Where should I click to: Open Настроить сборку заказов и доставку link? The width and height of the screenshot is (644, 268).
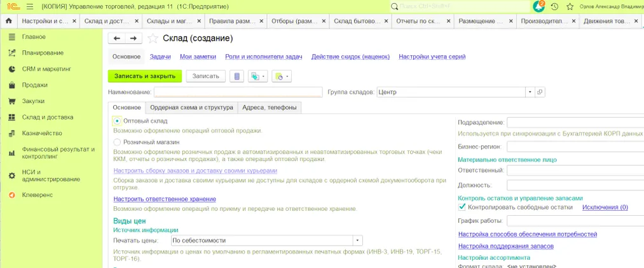(x=195, y=171)
